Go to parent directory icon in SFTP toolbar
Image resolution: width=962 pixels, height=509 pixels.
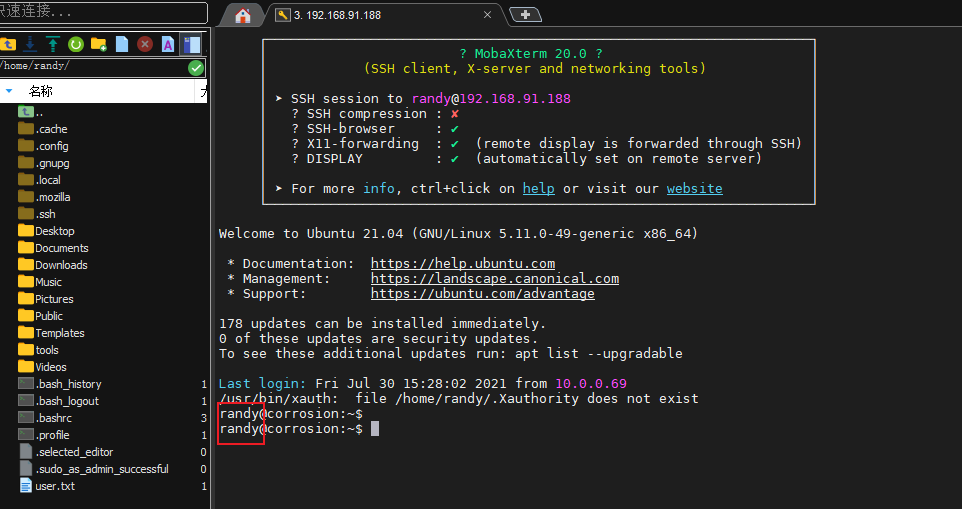click(7, 44)
